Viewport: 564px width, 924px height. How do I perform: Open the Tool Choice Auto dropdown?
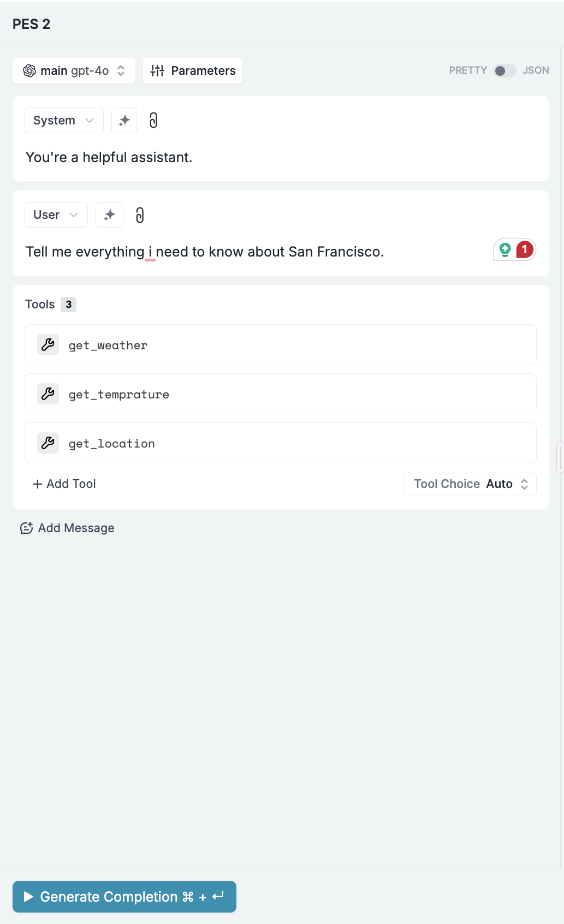point(470,484)
